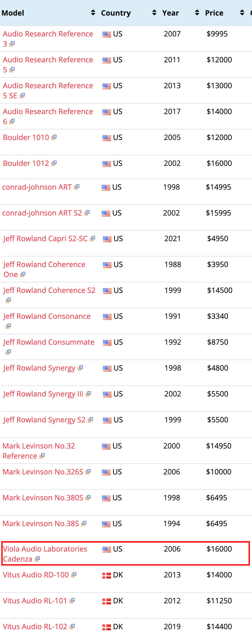
Task: Click Denmark flag in Vitus Audio RD-100 row
Action: 106,575
